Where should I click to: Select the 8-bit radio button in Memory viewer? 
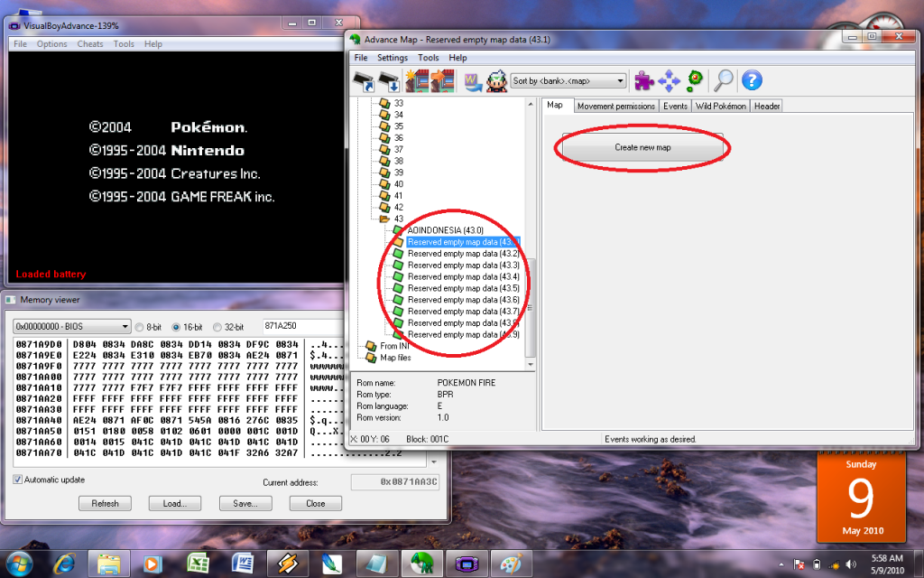(x=139, y=327)
